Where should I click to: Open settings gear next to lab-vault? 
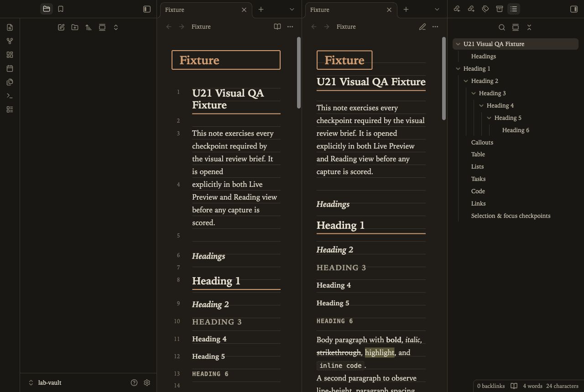[147, 383]
